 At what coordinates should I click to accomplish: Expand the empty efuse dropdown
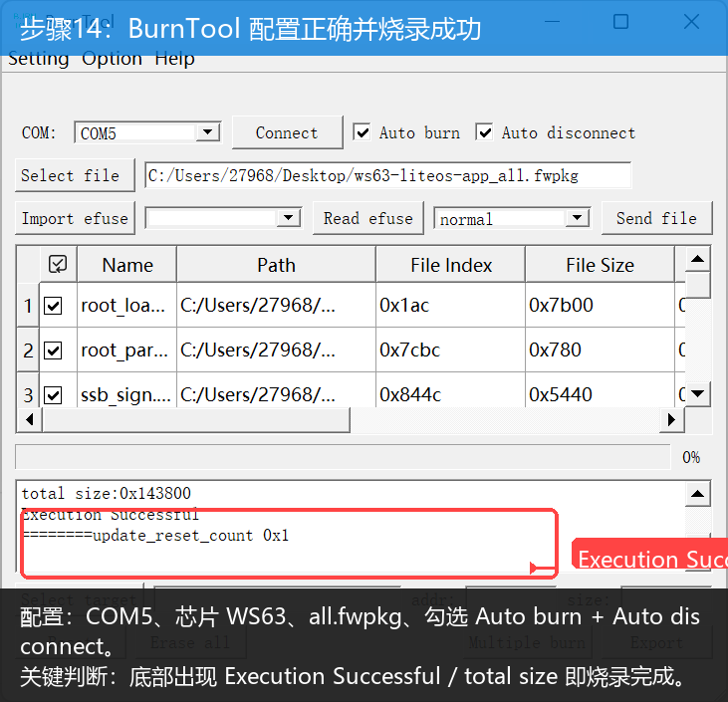coord(289,218)
